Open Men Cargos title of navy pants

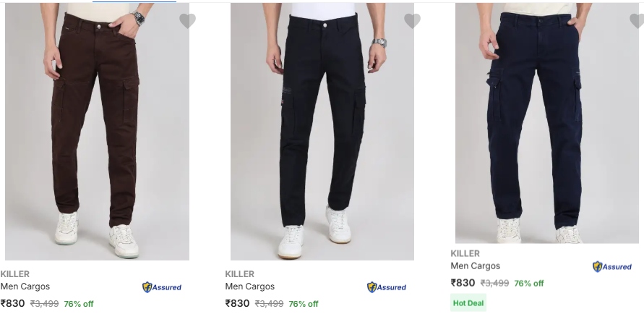[476, 266]
